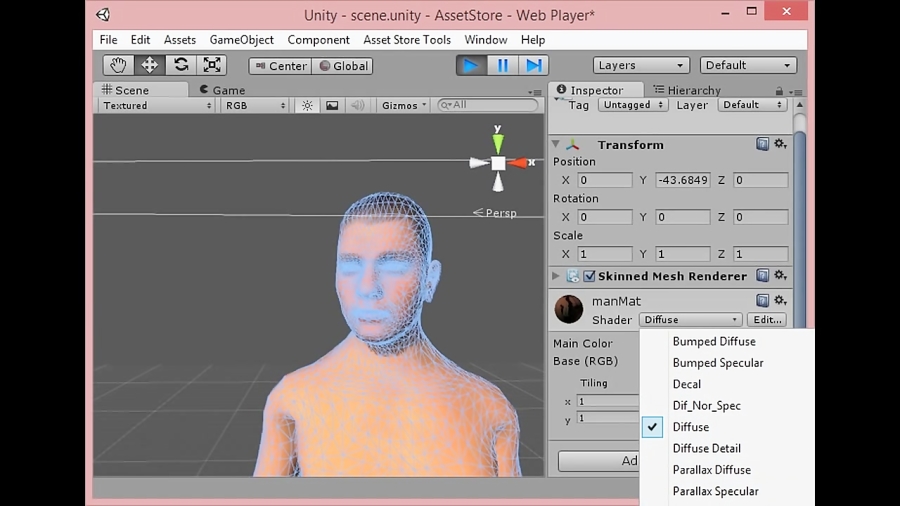Toggle the Center pivot mode button
Screen dimensions: 900x506
(x=280, y=66)
